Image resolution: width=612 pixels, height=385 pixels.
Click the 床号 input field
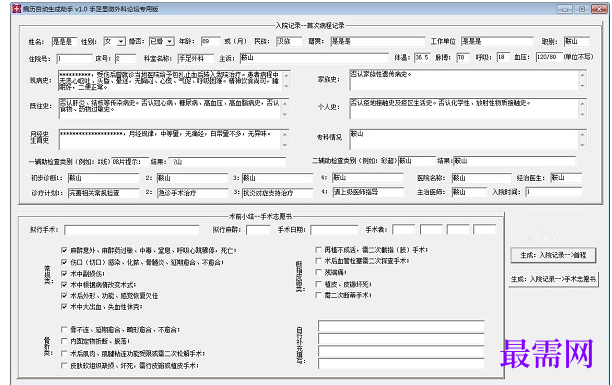click(x=125, y=59)
